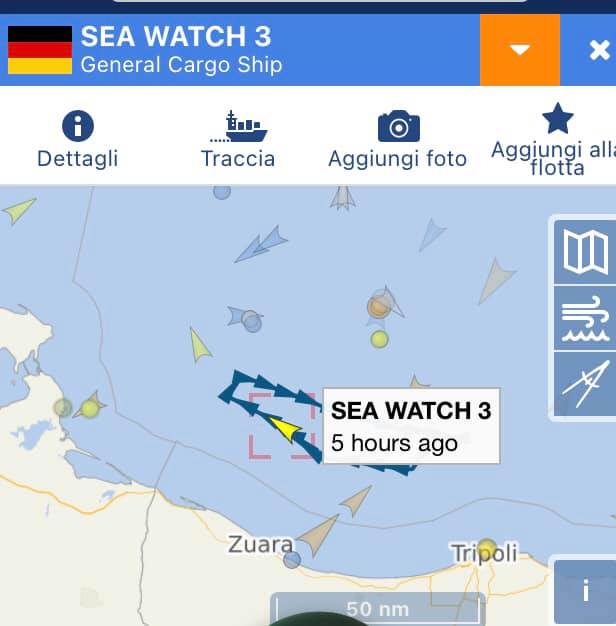Toggle the wind and waves weather overlay

(585, 319)
